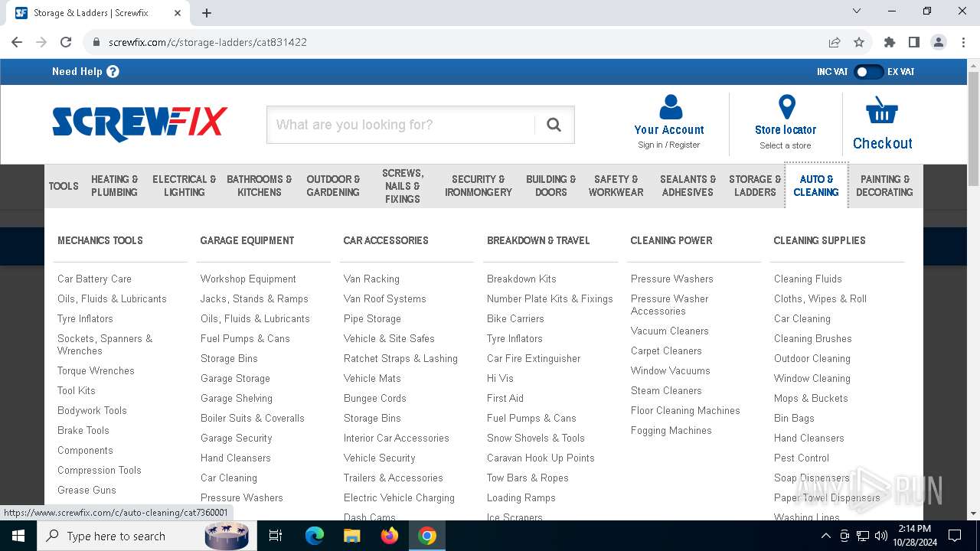Open Chrome menu three dots
This screenshot has height=551, width=980.
[962, 42]
